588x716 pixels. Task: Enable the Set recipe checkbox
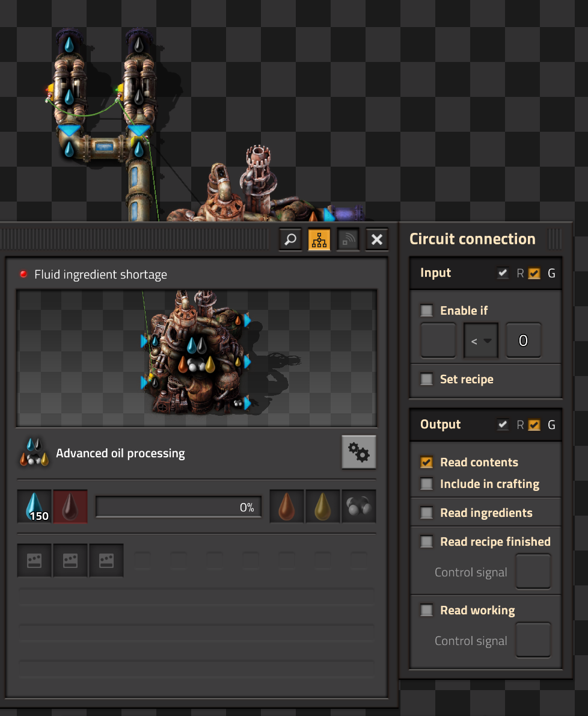pos(426,379)
